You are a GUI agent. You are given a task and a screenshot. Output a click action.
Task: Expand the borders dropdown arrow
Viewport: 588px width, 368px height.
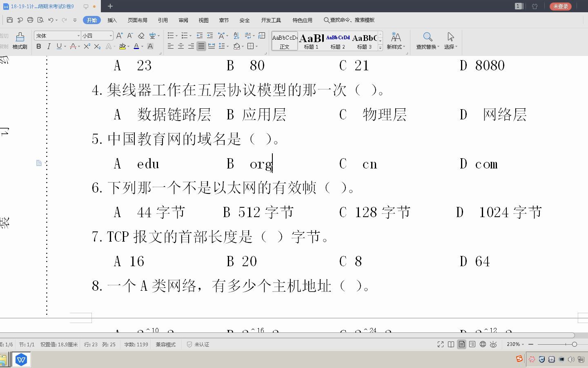pyautogui.click(x=256, y=47)
